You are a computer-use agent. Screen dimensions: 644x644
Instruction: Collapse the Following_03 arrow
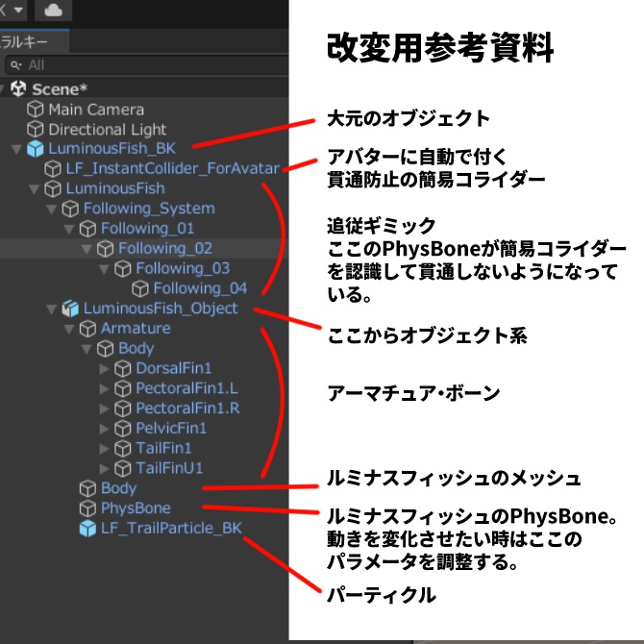(104, 269)
